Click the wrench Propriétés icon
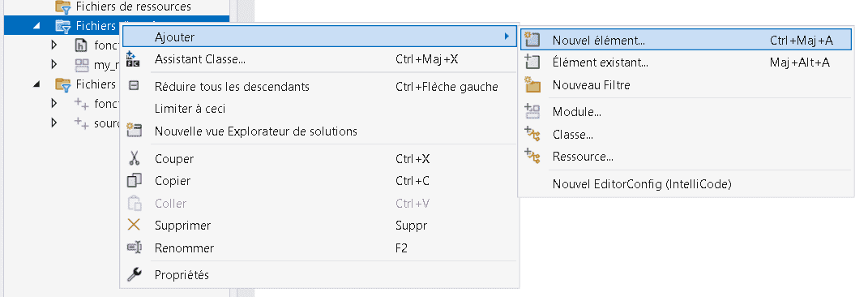Viewport: 868px width, 297px height. [x=134, y=274]
